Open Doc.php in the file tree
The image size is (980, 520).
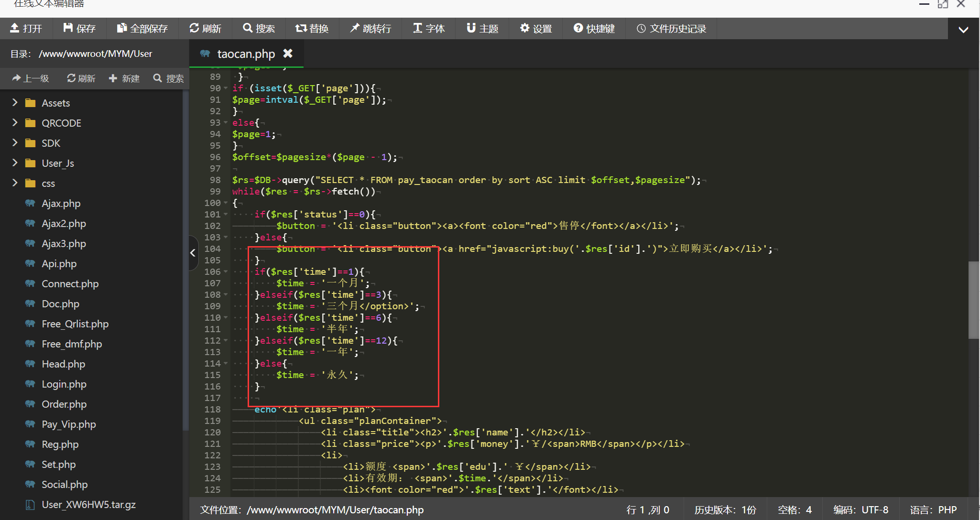point(60,303)
